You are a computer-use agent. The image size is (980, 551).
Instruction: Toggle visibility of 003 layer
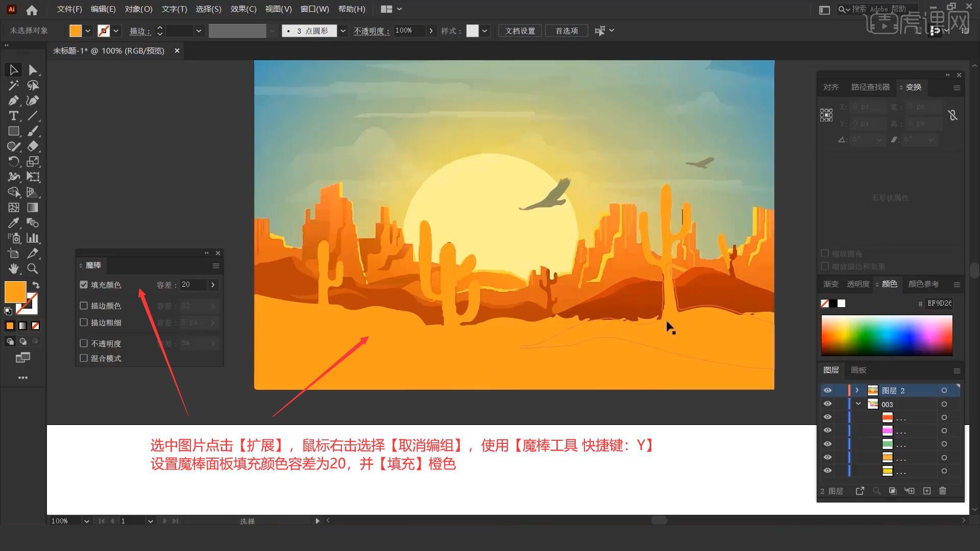[827, 405]
